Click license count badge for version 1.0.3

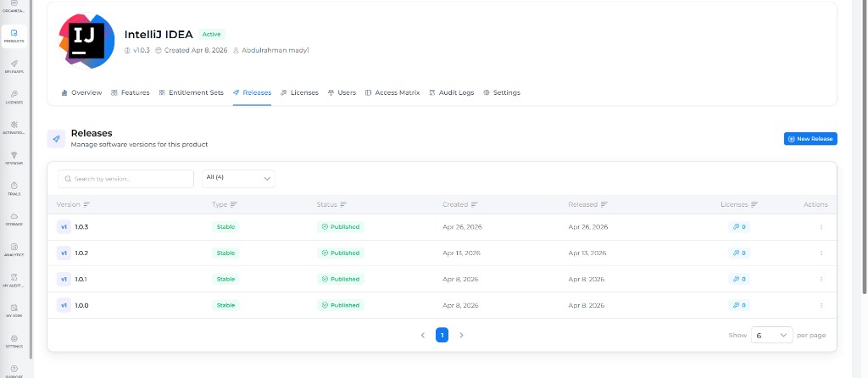click(739, 227)
